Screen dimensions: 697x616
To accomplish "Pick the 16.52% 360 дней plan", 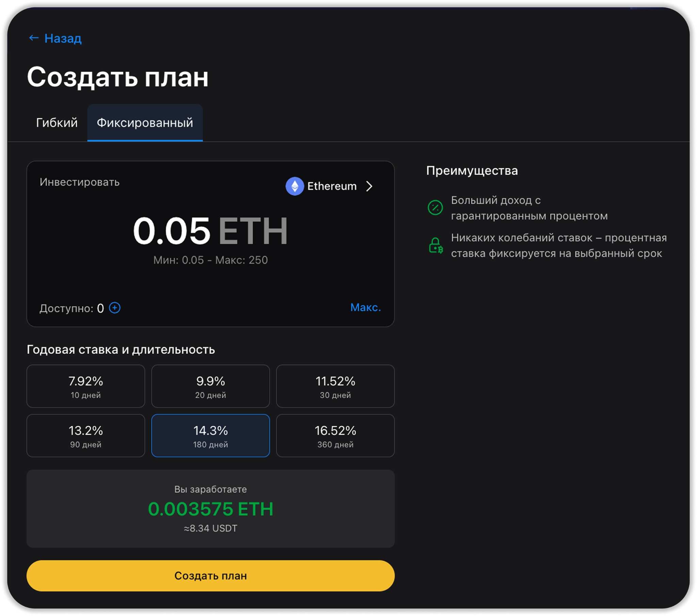I will point(335,436).
